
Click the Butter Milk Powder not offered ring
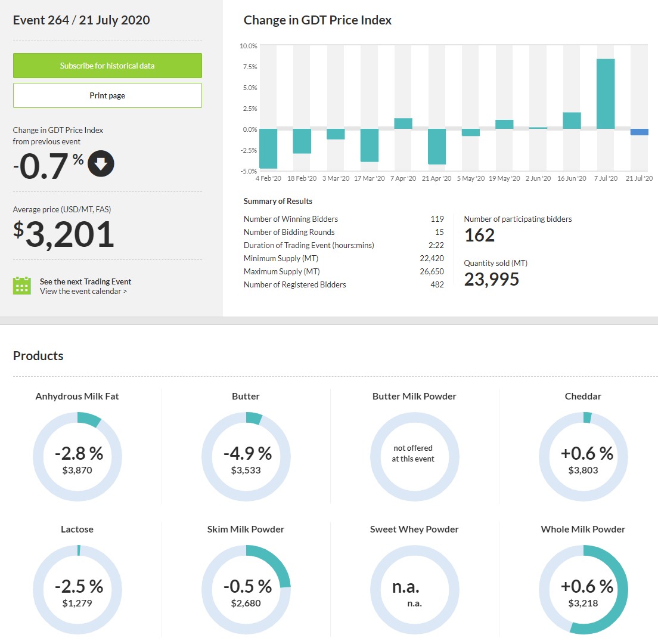pyautogui.click(x=415, y=456)
